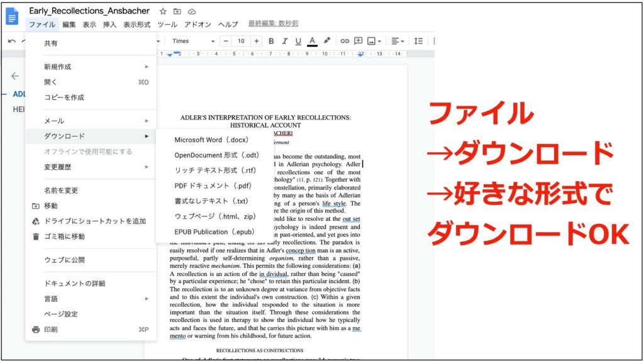
Task: Download as PDF ドキュメント (.pdf)
Action: (x=214, y=186)
